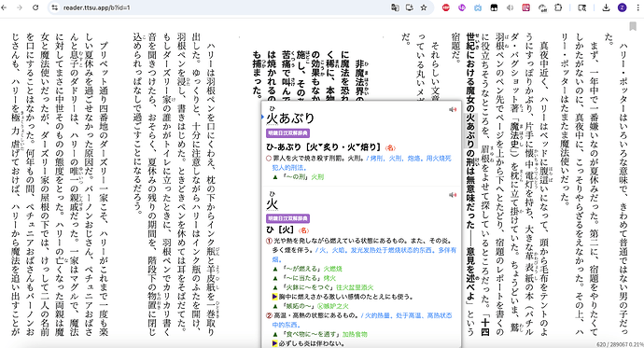Click dictionary tag under 火あぶり headword

pos(287,133)
